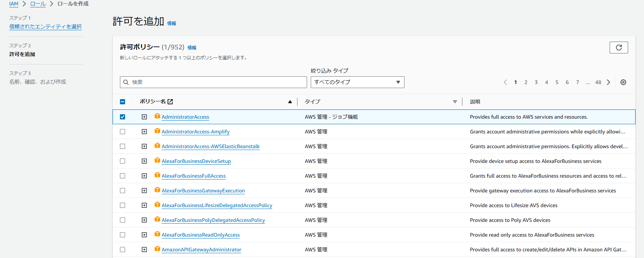644x258 pixels.
Task: Click the タイプ column sort arrow
Action: tap(455, 102)
